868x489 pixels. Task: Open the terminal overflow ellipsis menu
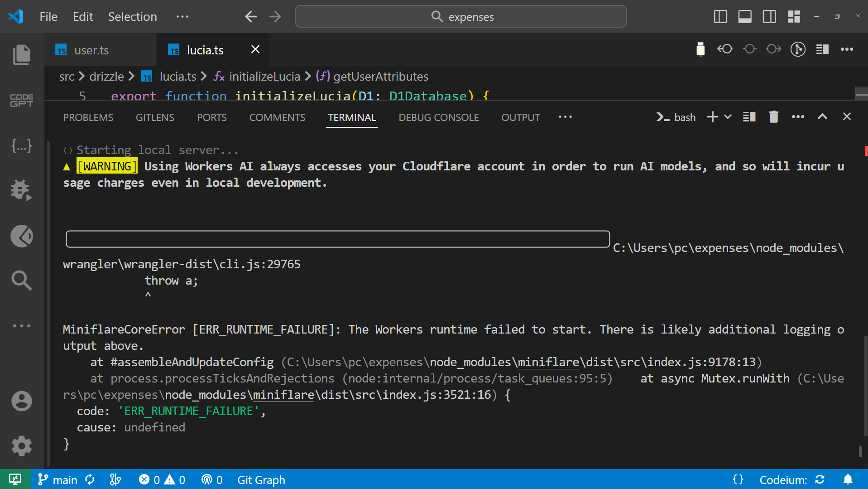tap(798, 116)
